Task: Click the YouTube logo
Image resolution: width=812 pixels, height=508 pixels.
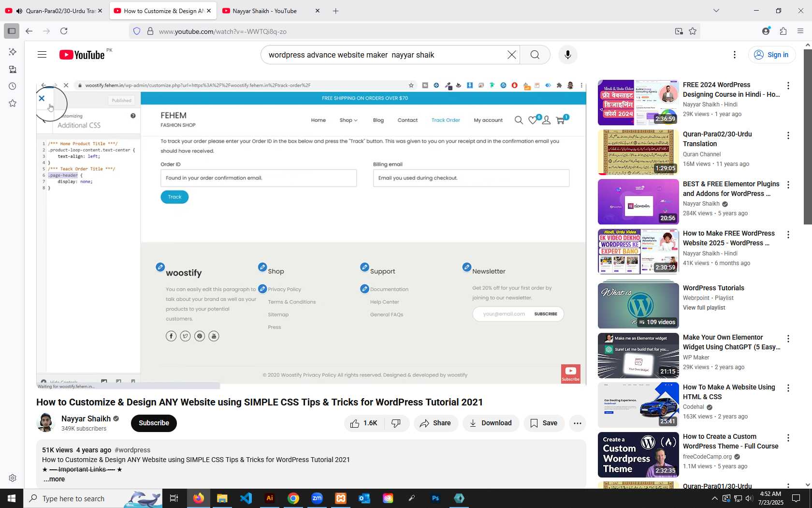Action: 82,55
